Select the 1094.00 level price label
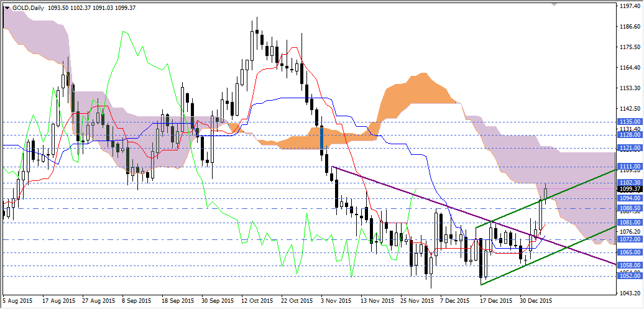Viewport: 644px width, 309px height. (x=629, y=198)
